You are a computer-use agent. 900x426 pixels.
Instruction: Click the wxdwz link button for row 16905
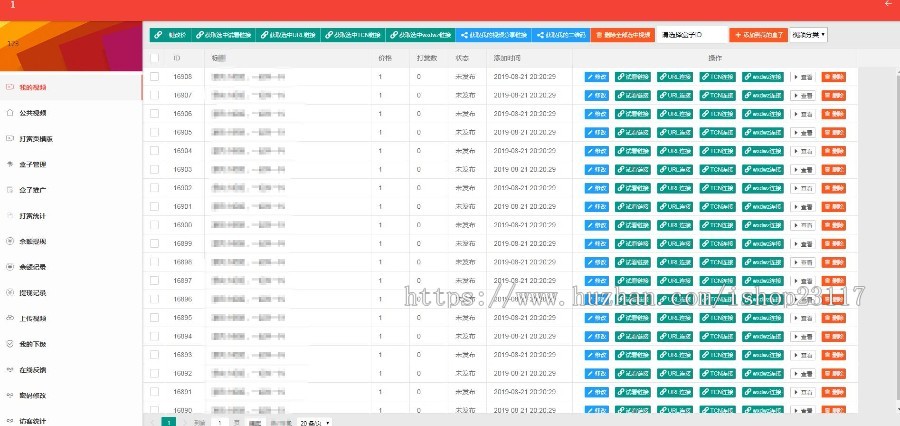[x=762, y=132]
